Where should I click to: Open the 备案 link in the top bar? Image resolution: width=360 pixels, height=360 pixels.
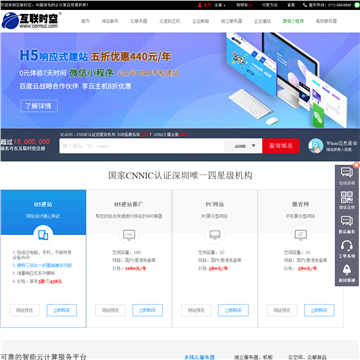pyautogui.click(x=291, y=5)
